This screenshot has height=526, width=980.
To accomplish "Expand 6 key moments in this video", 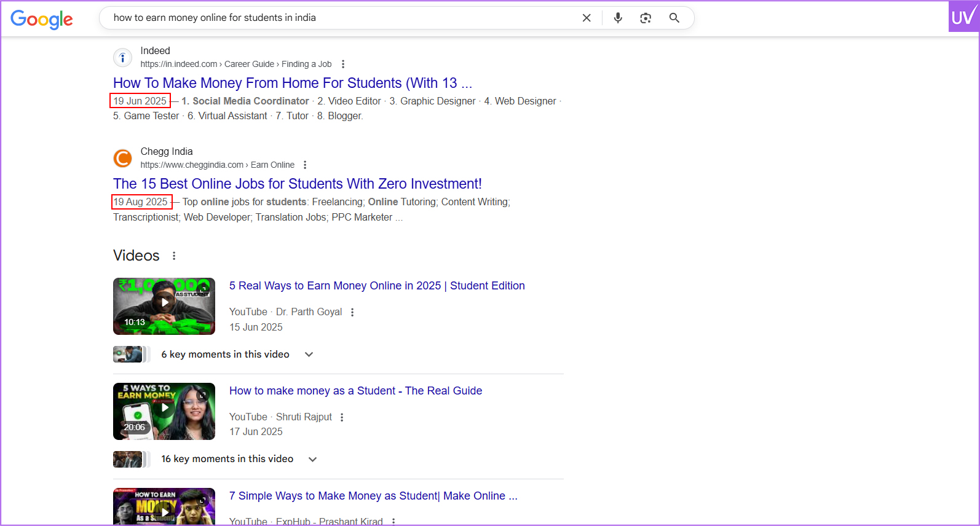I will coord(309,355).
